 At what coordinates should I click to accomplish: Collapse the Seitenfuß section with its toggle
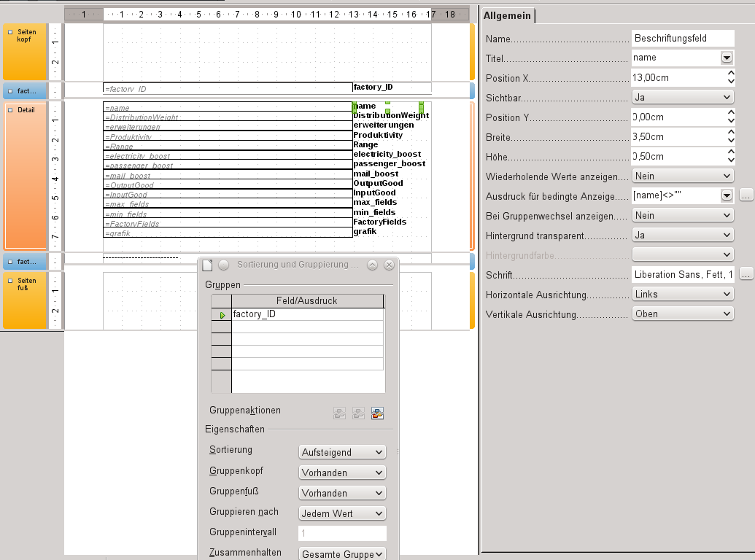[10, 281]
